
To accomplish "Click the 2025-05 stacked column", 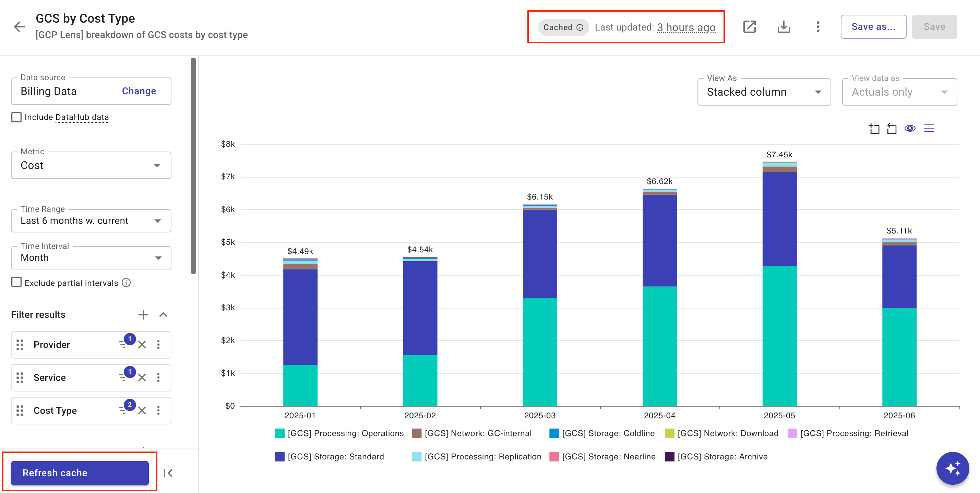I will (779, 284).
